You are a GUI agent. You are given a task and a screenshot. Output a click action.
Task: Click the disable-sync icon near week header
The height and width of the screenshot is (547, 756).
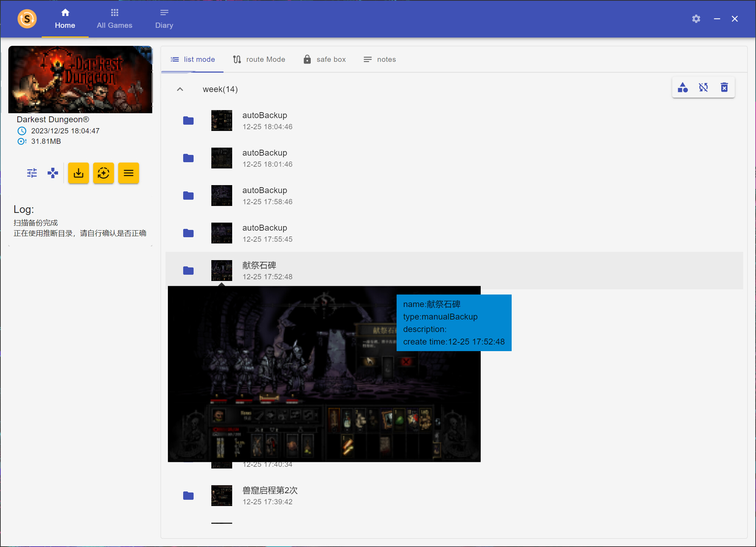tap(703, 88)
